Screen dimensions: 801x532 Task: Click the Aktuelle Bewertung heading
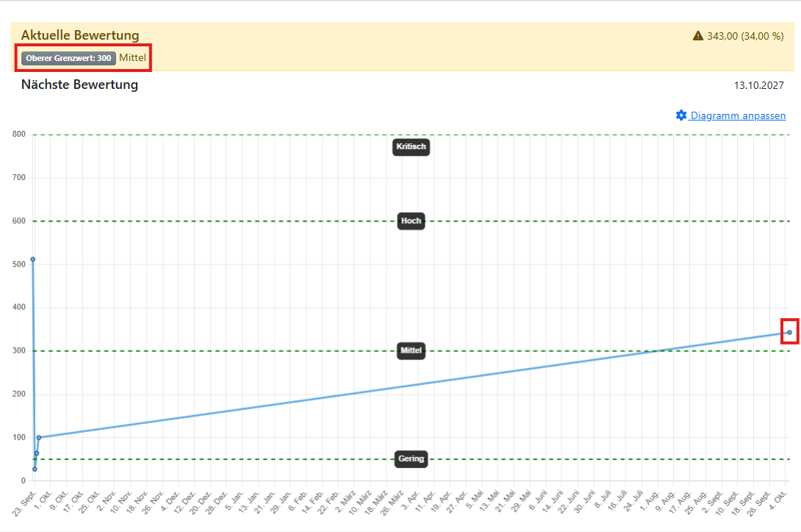(80, 35)
